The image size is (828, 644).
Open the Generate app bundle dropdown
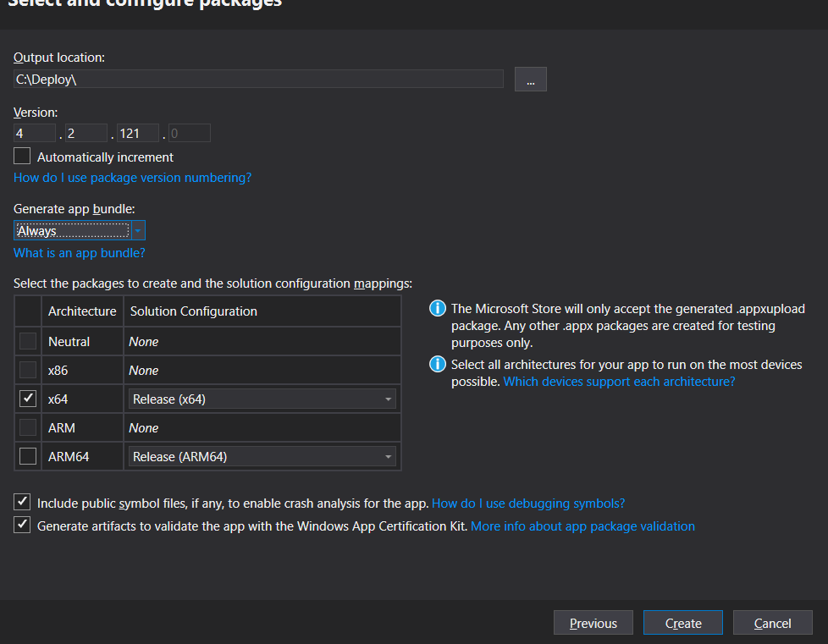[138, 229]
